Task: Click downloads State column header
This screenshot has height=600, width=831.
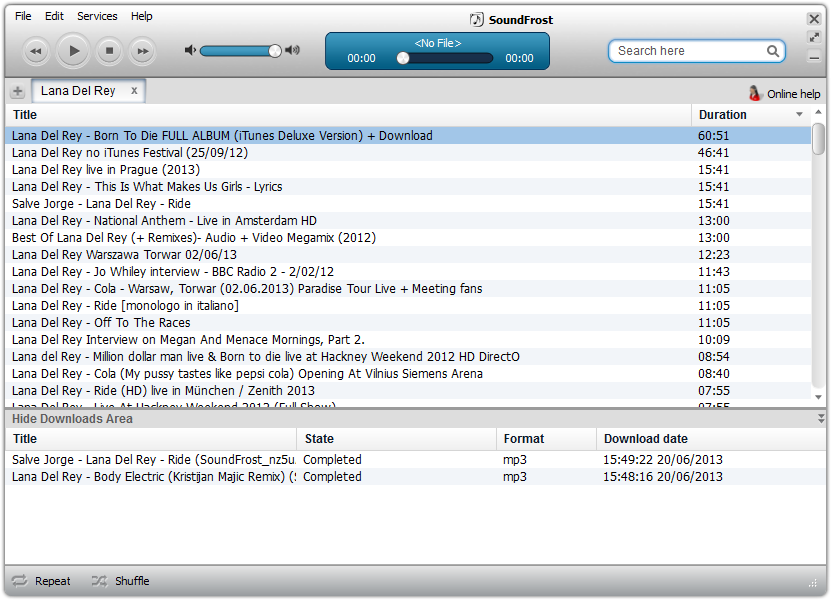Action: pyautogui.click(x=396, y=439)
